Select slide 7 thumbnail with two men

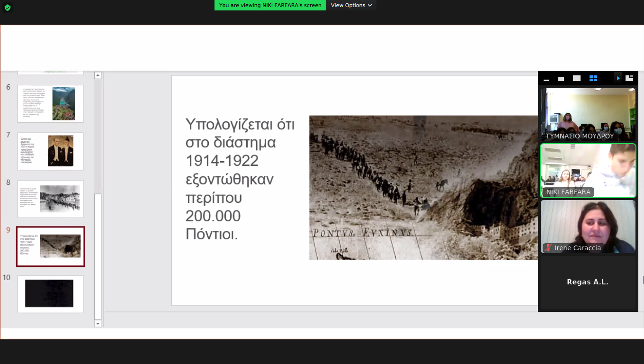tap(50, 151)
